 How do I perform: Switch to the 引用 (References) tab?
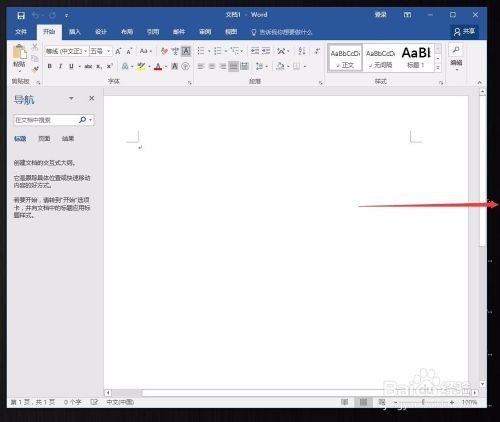(x=153, y=32)
